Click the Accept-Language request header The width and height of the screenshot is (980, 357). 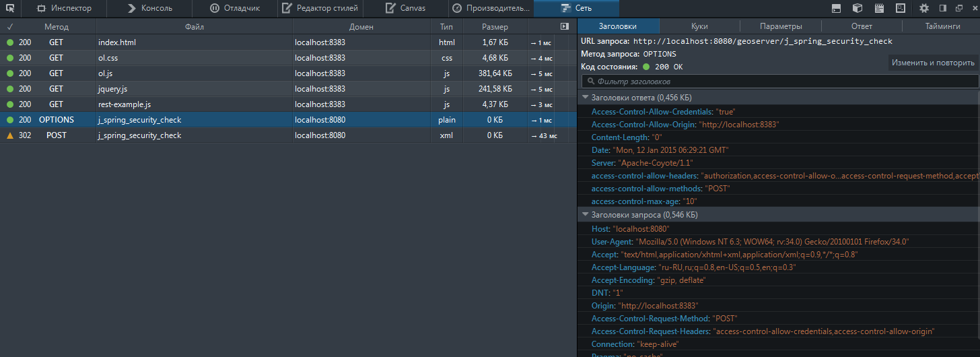(x=779, y=267)
